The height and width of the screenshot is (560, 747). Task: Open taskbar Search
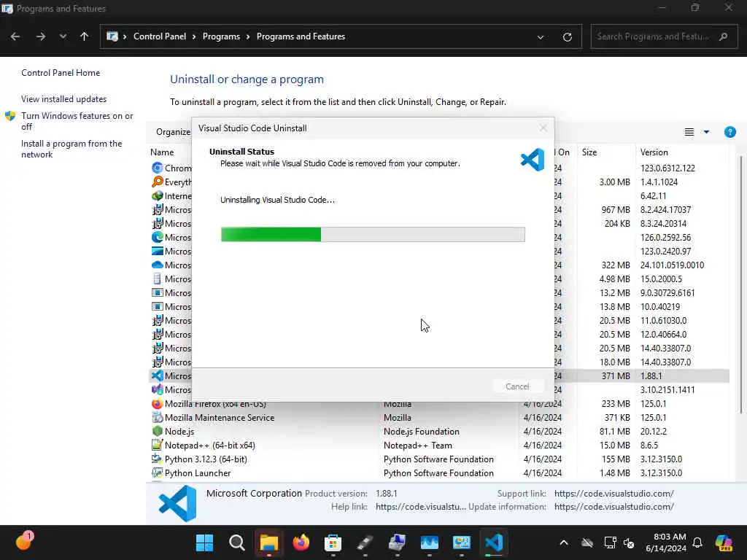tap(237, 542)
